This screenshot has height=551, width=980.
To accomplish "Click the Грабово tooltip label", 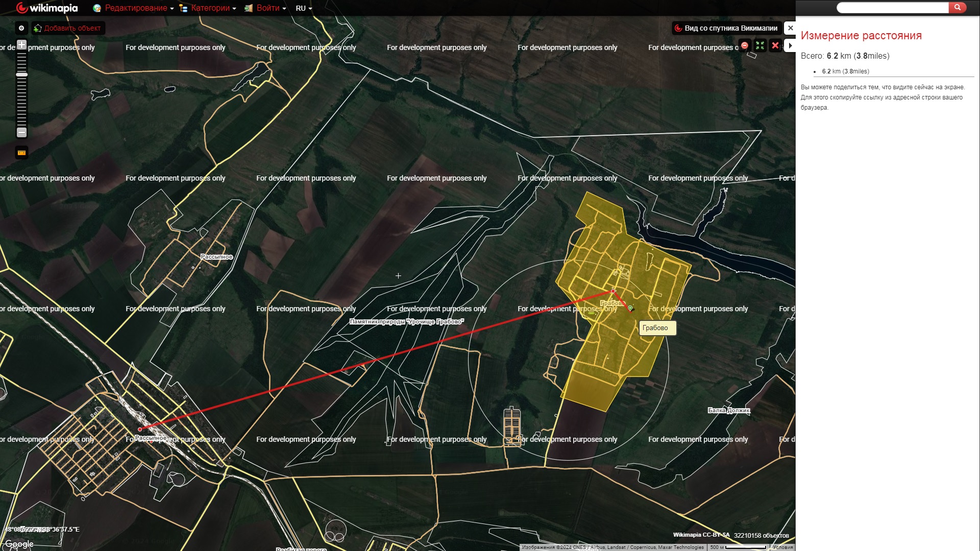I will (657, 328).
